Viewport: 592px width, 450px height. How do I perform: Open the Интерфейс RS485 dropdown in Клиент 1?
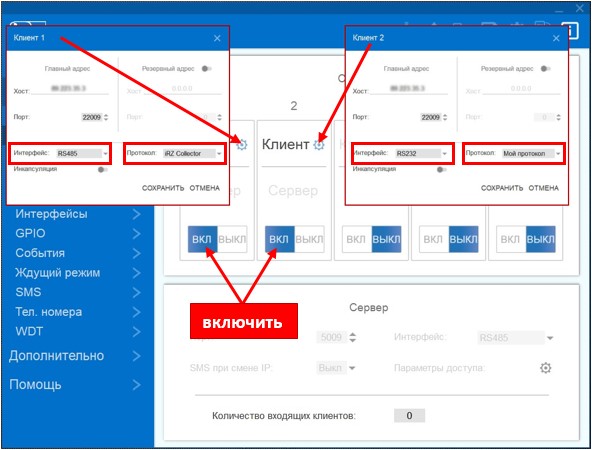(x=82, y=153)
